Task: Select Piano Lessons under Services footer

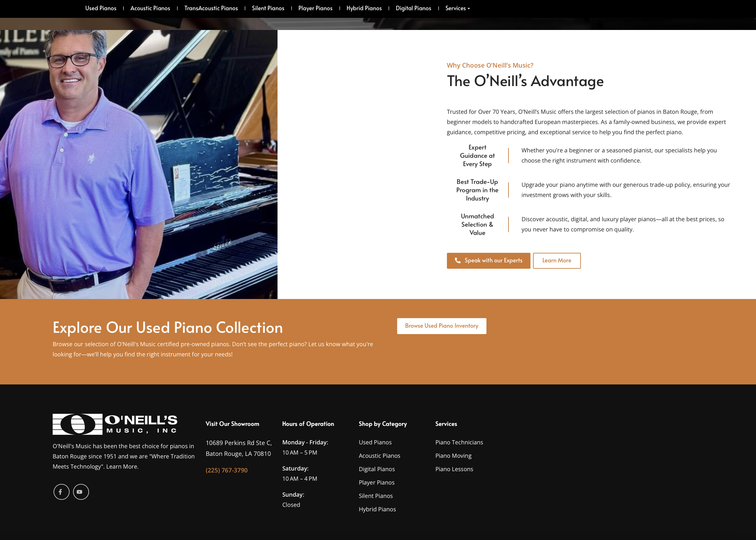Action: click(x=454, y=469)
